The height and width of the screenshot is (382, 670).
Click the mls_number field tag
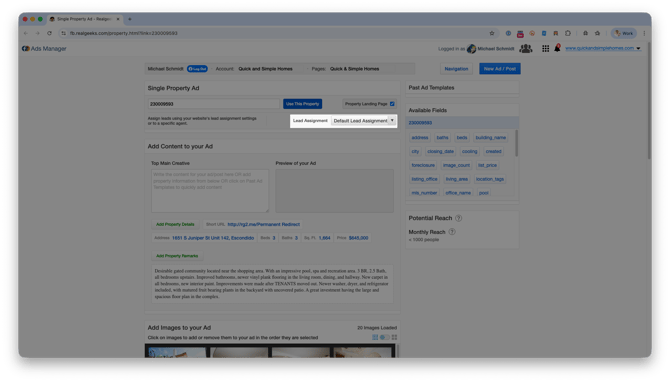point(424,193)
